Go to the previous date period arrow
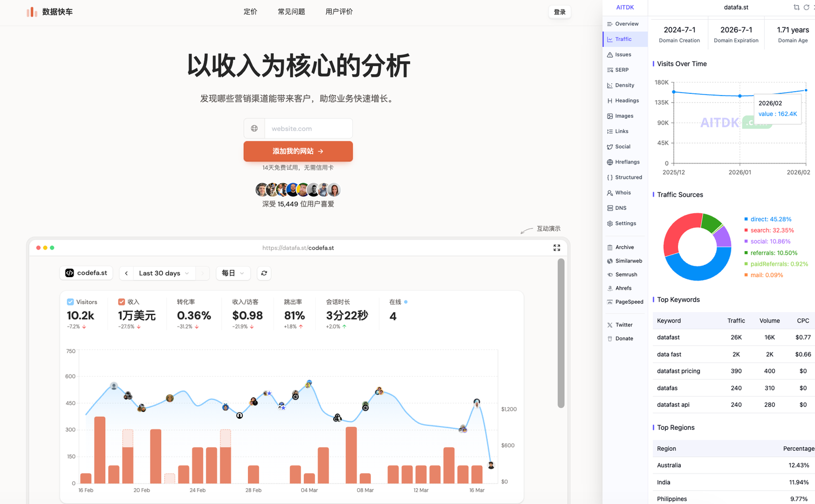 click(126, 273)
